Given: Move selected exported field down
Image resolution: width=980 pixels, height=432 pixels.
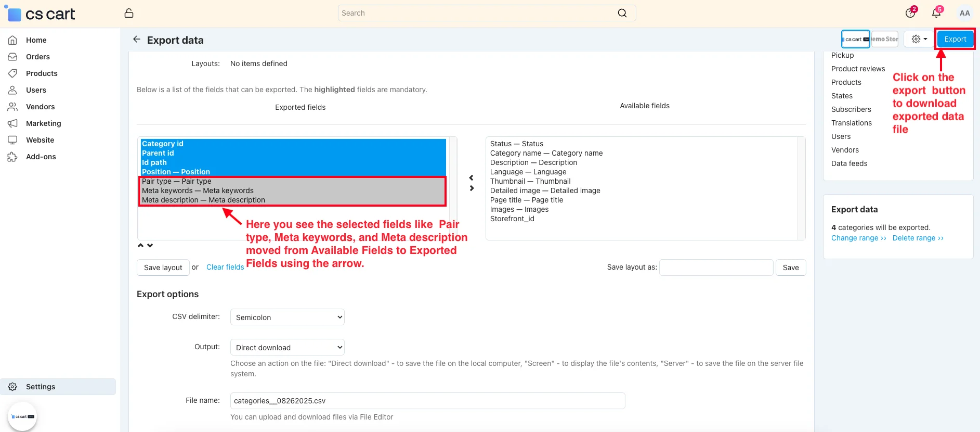Looking at the screenshot, I should pos(150,246).
